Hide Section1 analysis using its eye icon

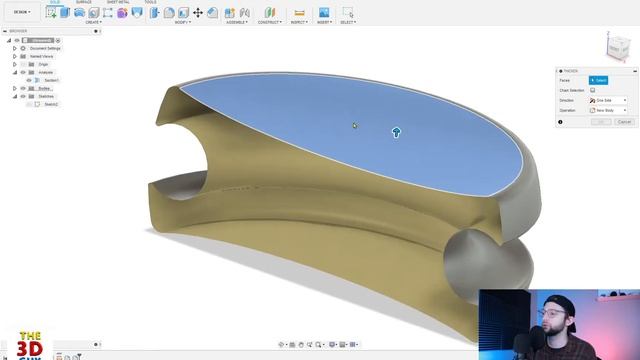(x=29, y=80)
